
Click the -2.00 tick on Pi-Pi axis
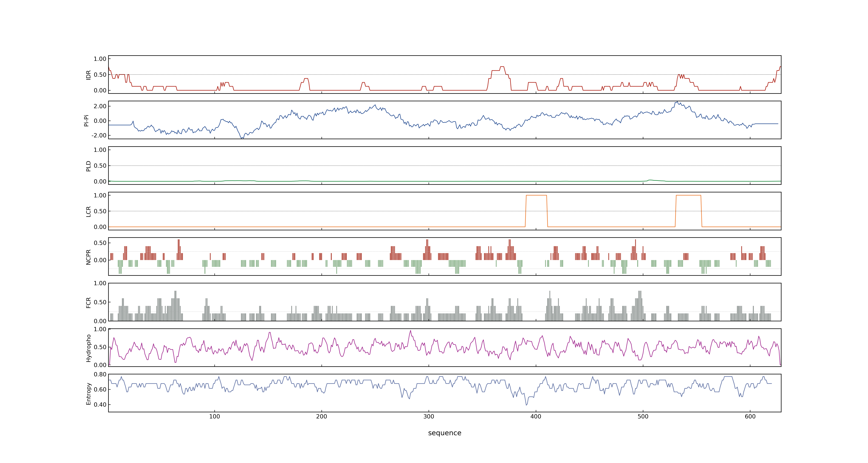99,135
